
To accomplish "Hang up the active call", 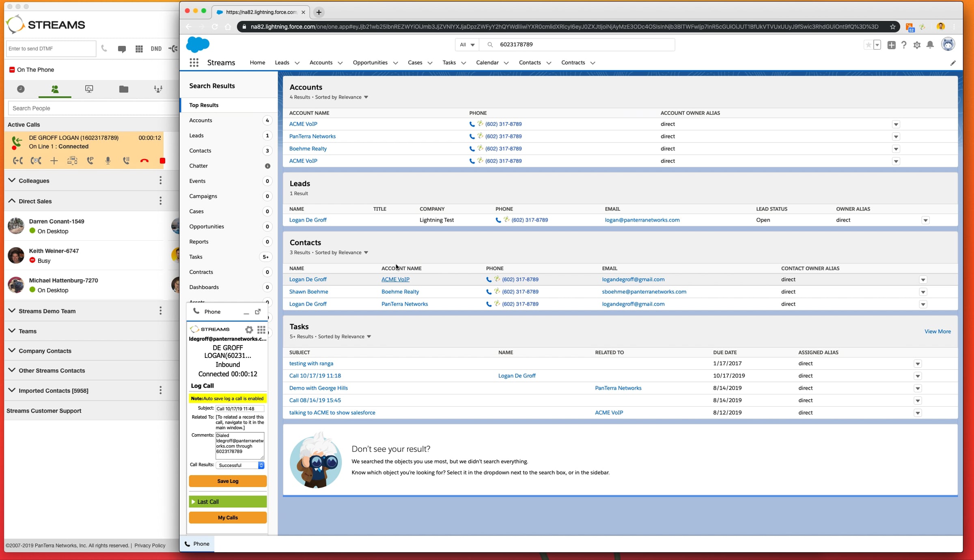I will coord(144,161).
